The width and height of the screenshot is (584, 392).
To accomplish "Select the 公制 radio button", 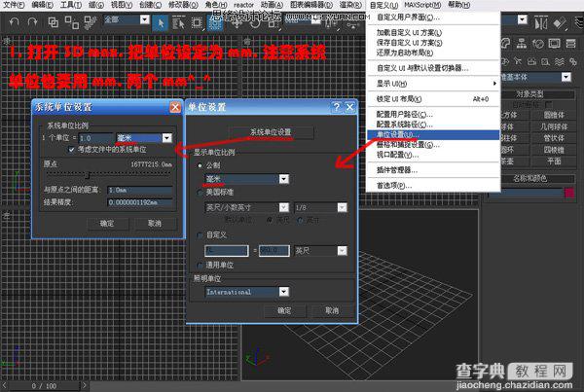I will click(x=200, y=165).
